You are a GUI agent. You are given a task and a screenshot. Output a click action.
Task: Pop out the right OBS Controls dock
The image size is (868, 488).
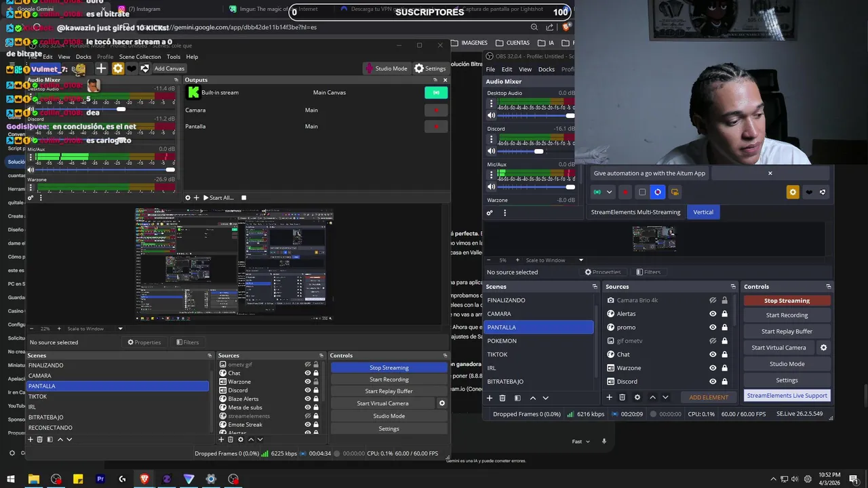tap(828, 287)
